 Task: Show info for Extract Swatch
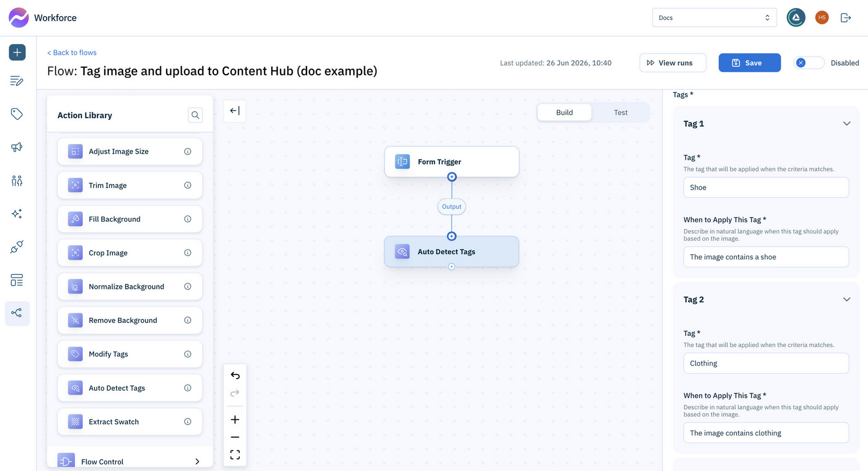click(188, 422)
